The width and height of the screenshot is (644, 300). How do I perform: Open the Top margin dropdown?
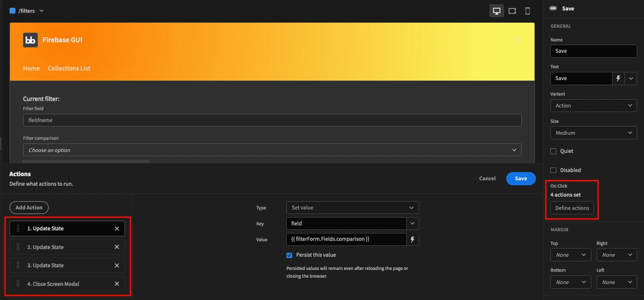click(571, 255)
